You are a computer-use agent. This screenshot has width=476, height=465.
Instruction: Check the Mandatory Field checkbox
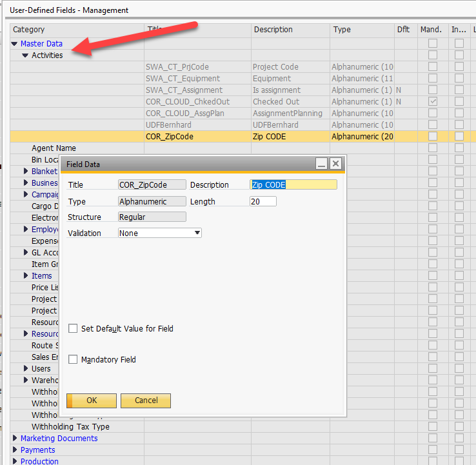tap(73, 359)
